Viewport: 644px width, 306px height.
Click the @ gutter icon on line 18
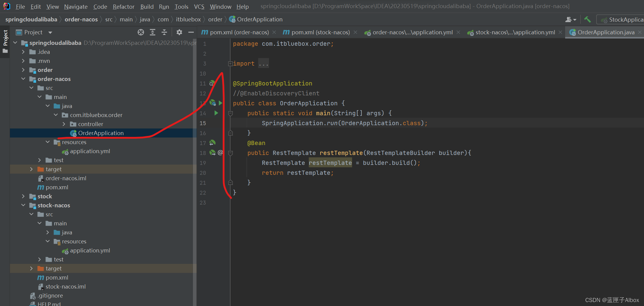pyautogui.click(x=220, y=153)
